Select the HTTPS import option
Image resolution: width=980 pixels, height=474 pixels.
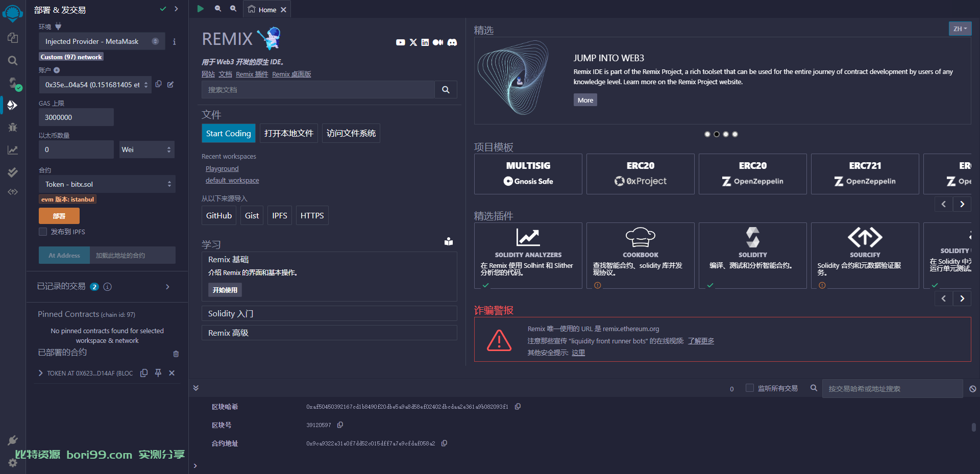[x=312, y=215]
